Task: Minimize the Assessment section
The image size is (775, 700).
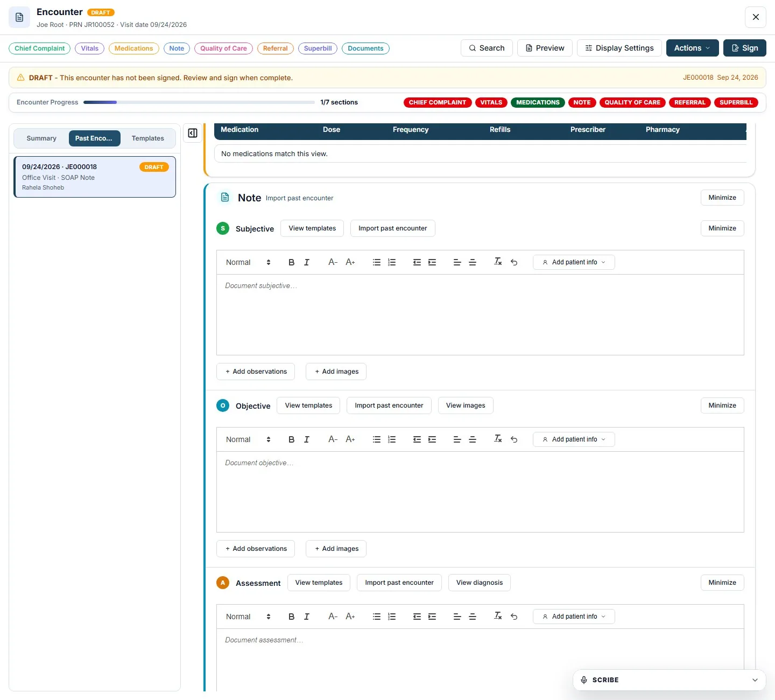Action: point(722,583)
